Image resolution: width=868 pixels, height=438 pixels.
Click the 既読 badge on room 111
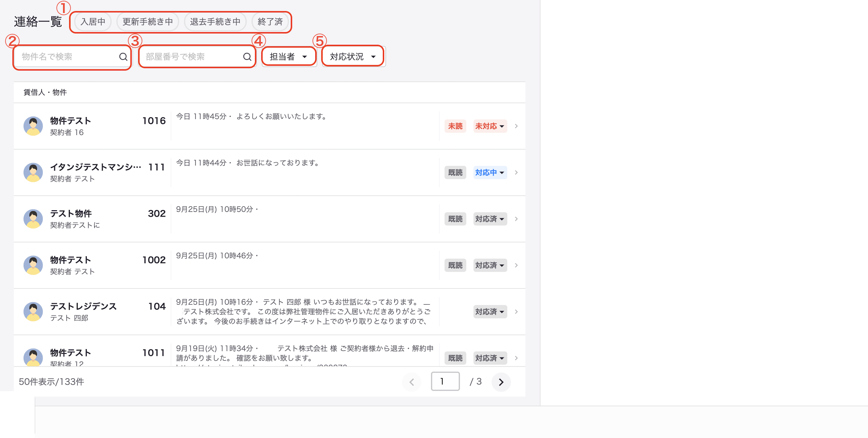click(x=455, y=173)
